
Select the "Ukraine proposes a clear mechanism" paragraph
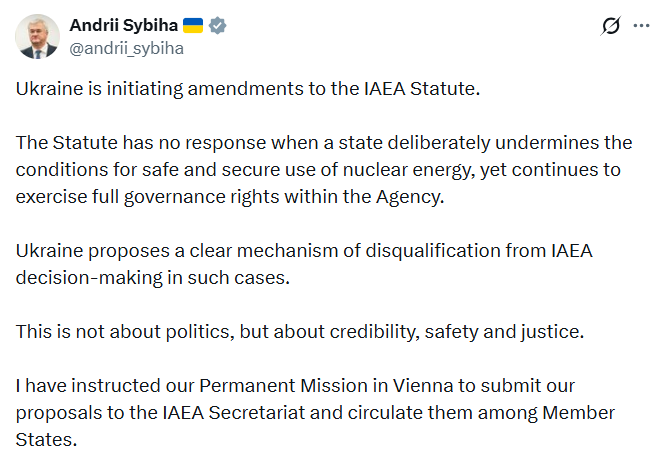click(x=304, y=263)
